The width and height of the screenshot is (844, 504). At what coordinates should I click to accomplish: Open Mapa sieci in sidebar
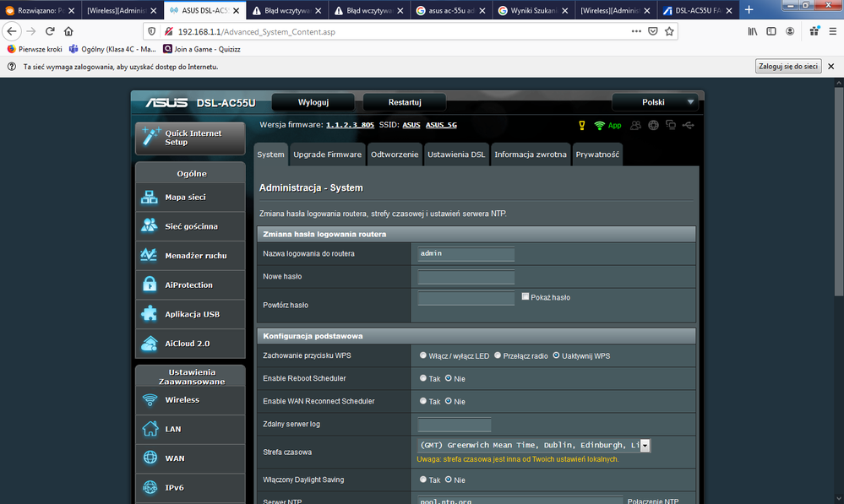[190, 198]
